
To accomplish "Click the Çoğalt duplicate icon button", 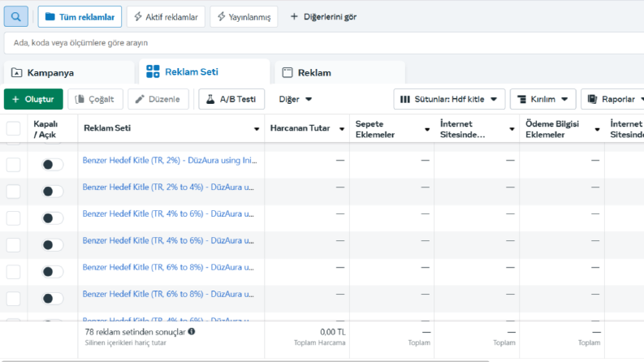I will [95, 99].
